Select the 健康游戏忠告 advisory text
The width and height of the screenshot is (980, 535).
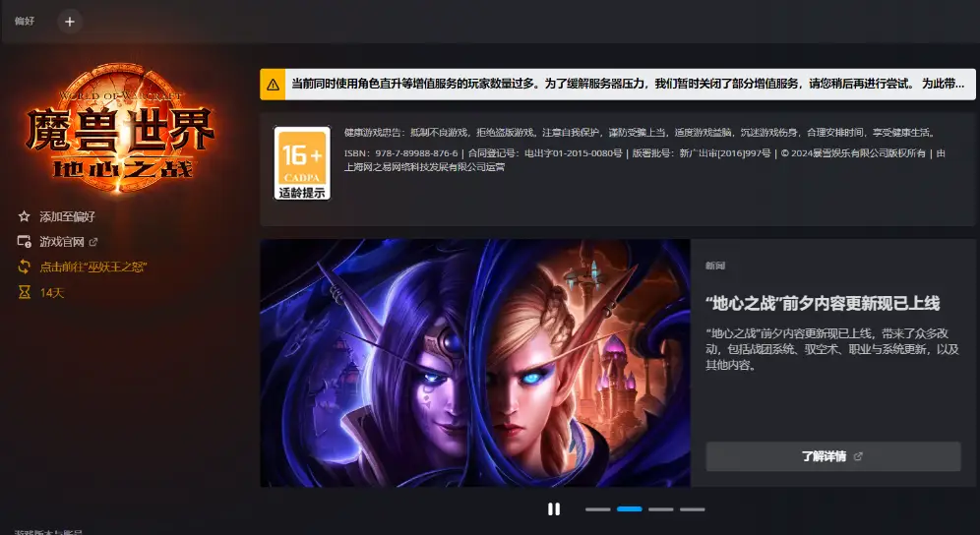point(640,133)
